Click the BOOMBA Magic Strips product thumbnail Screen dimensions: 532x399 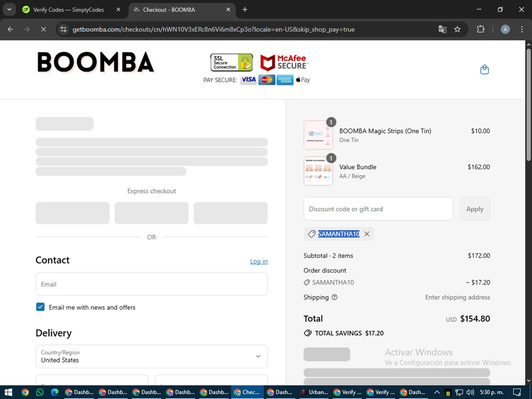(318, 135)
